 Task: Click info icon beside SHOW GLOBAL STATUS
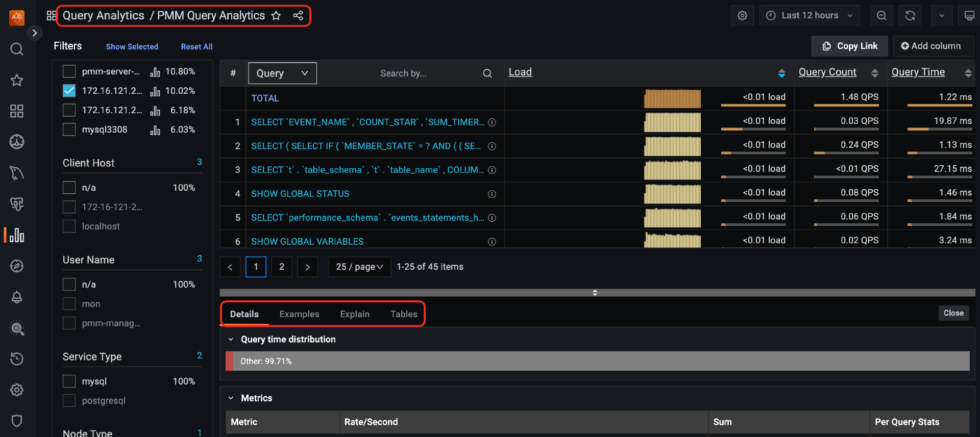click(x=492, y=194)
